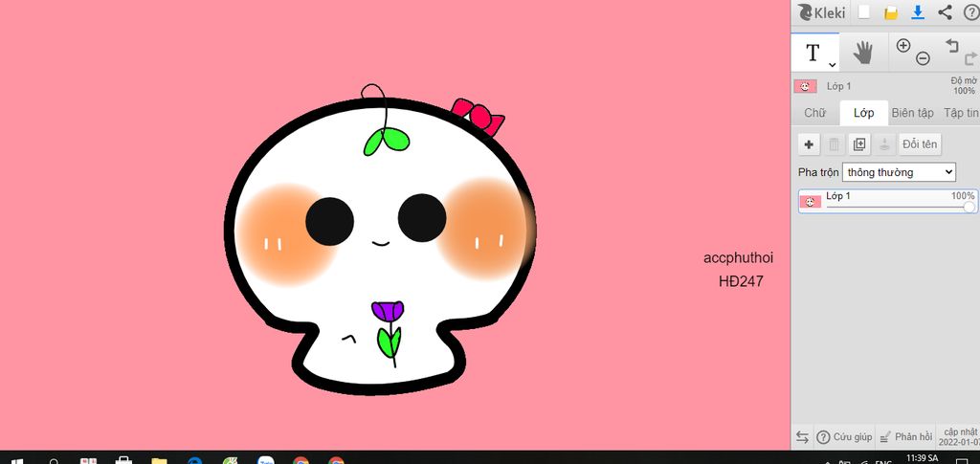The height and width of the screenshot is (464, 980).
Task: Click the accphuthoi text on canvas
Action: click(738, 257)
